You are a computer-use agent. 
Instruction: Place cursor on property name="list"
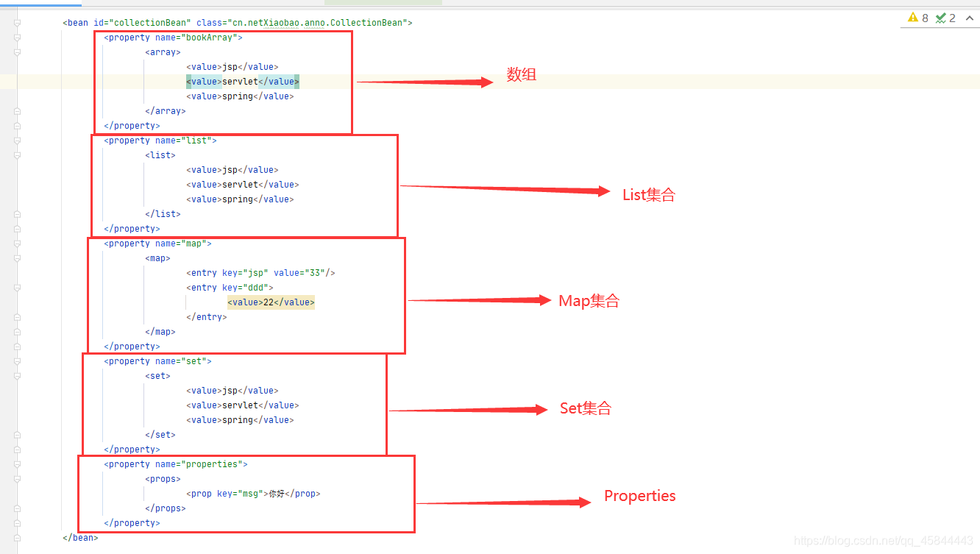tap(160, 141)
